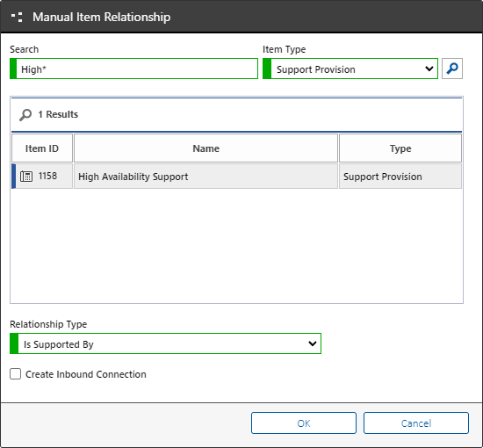This screenshot has height=448, width=483.
Task: Focus the Search field containing High*
Action: tap(133, 69)
